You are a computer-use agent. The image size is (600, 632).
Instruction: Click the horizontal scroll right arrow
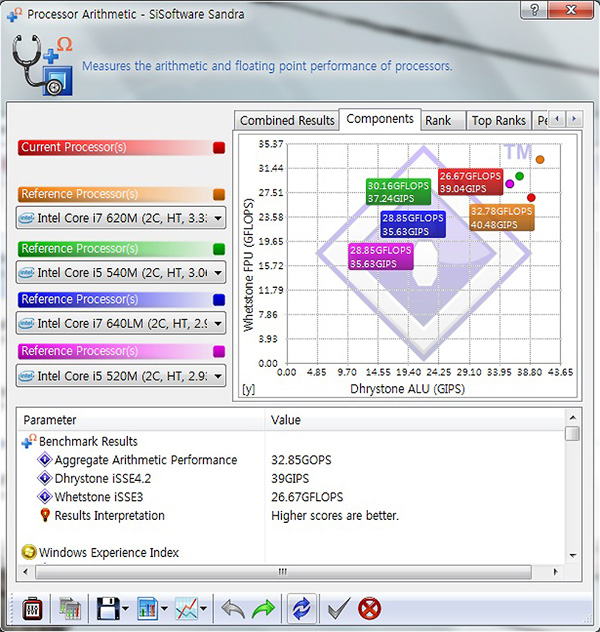point(556,572)
